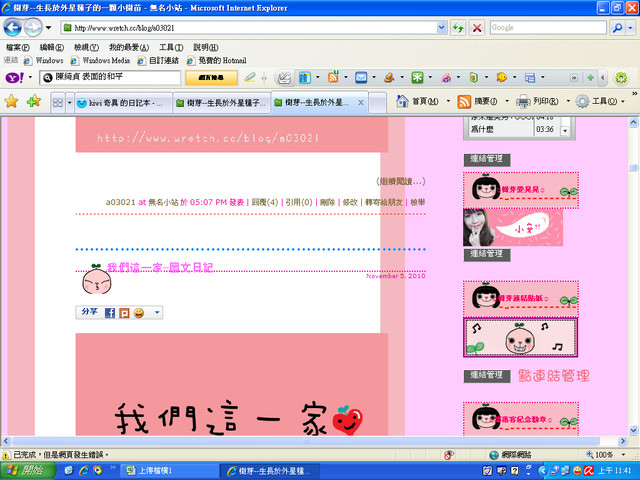Viewport: 640px width, 480px height.
Task: Click the 修改 edit post link
Action: (x=350, y=202)
